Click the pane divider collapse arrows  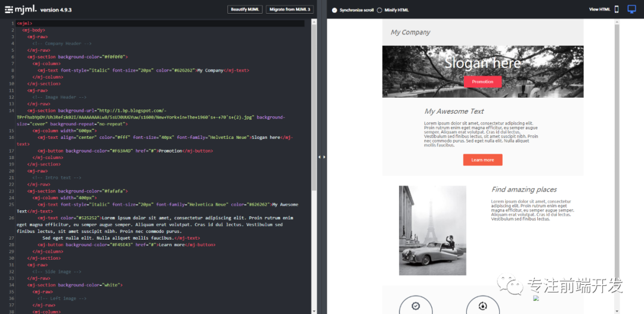point(321,157)
